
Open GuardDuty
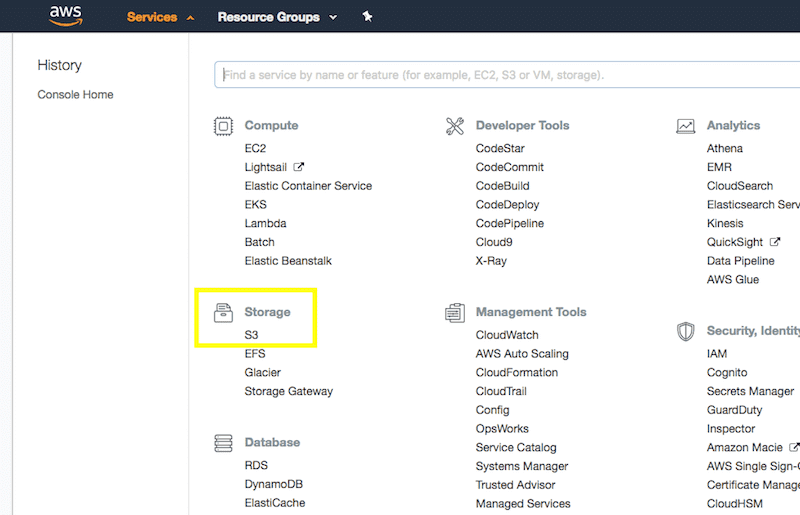tap(734, 410)
